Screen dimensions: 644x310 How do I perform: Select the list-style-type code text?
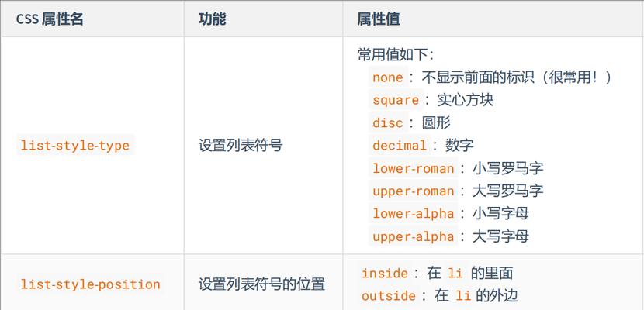click(75, 145)
